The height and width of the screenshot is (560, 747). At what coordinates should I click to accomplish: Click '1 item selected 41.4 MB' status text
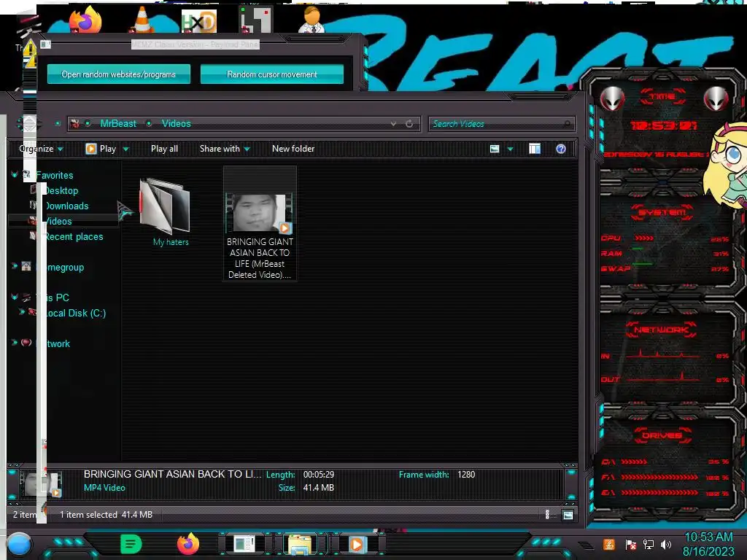point(106,515)
